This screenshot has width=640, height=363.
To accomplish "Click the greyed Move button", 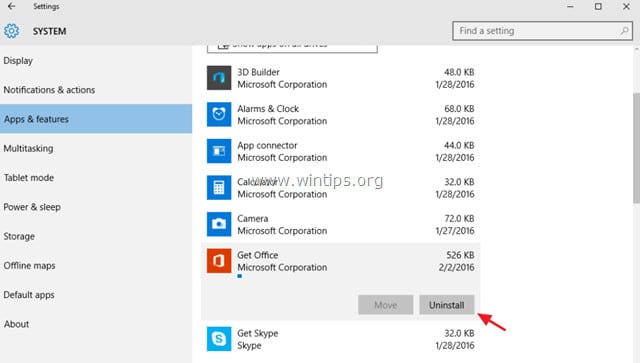I will (x=386, y=305).
